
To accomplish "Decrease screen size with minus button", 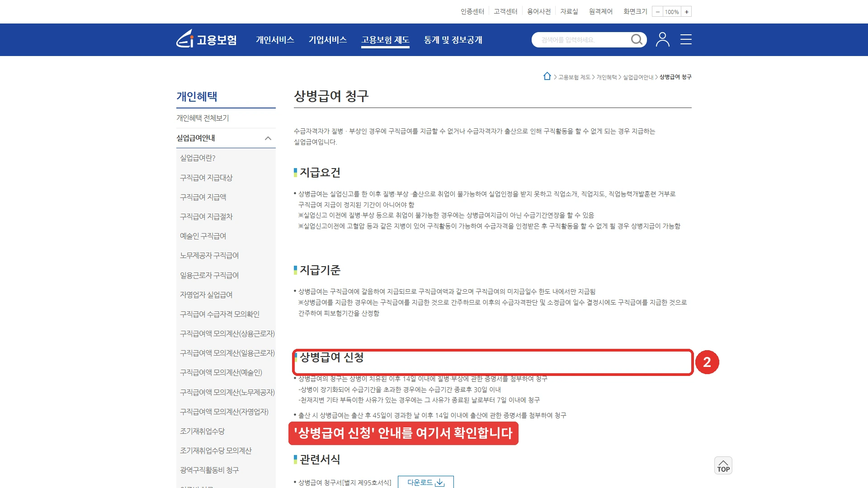I will 658,12.
